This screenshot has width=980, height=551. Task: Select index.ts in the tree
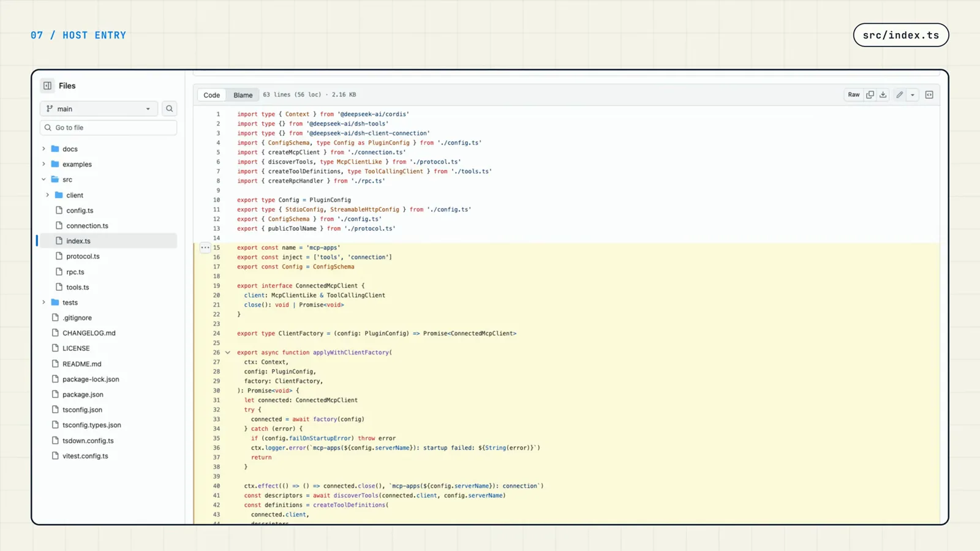point(78,241)
